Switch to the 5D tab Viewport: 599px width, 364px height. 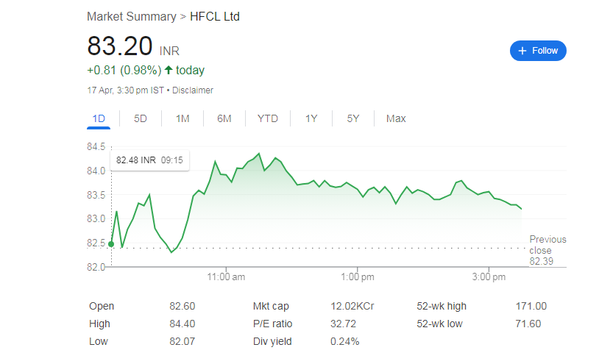pyautogui.click(x=141, y=118)
